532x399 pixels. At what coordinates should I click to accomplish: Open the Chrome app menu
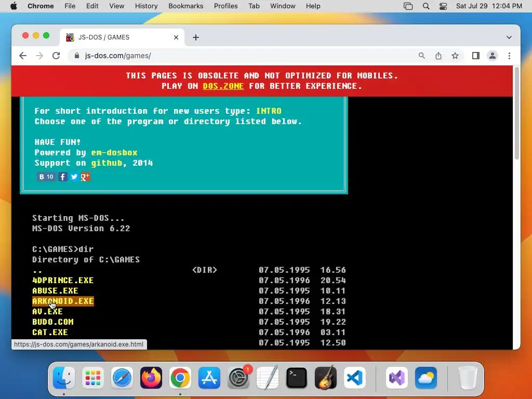pyautogui.click(x=41, y=6)
